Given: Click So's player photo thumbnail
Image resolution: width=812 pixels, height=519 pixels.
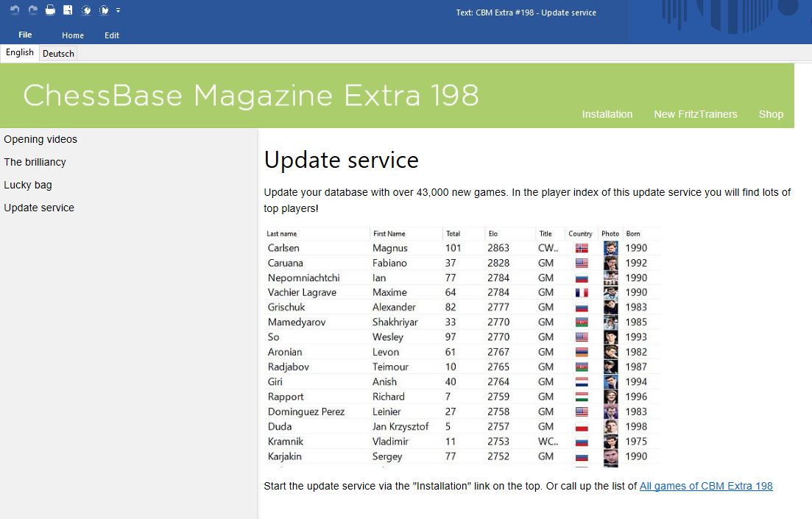Looking at the screenshot, I should 610,337.
